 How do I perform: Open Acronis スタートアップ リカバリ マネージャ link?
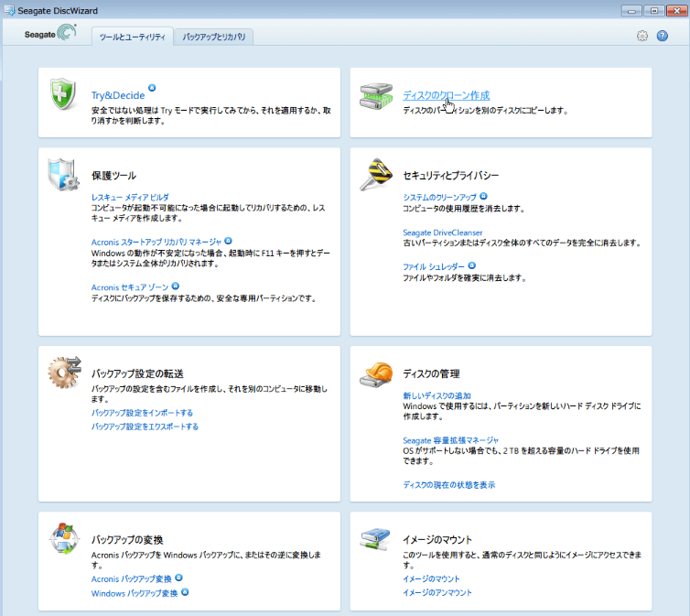[156, 242]
